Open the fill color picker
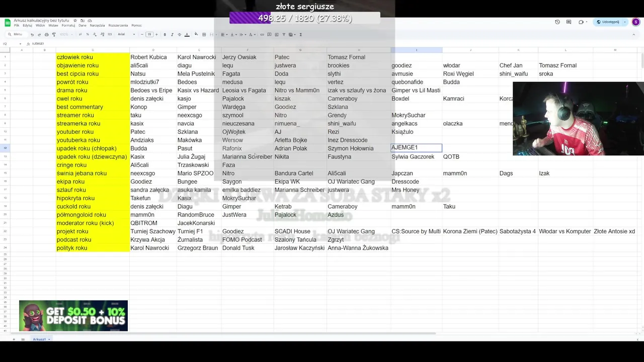The image size is (644, 362). tap(196, 34)
